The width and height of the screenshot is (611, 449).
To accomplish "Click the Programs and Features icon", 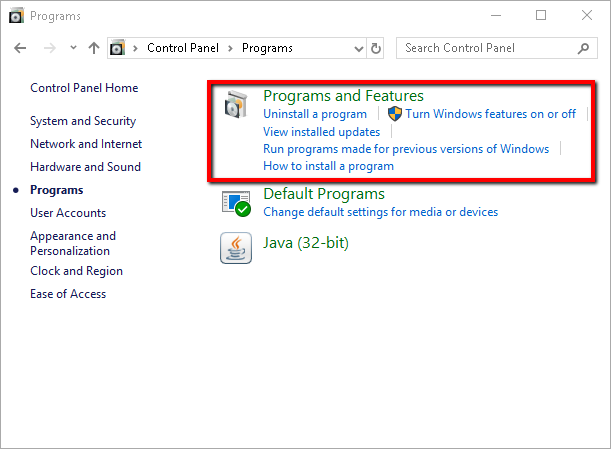I will [234, 104].
